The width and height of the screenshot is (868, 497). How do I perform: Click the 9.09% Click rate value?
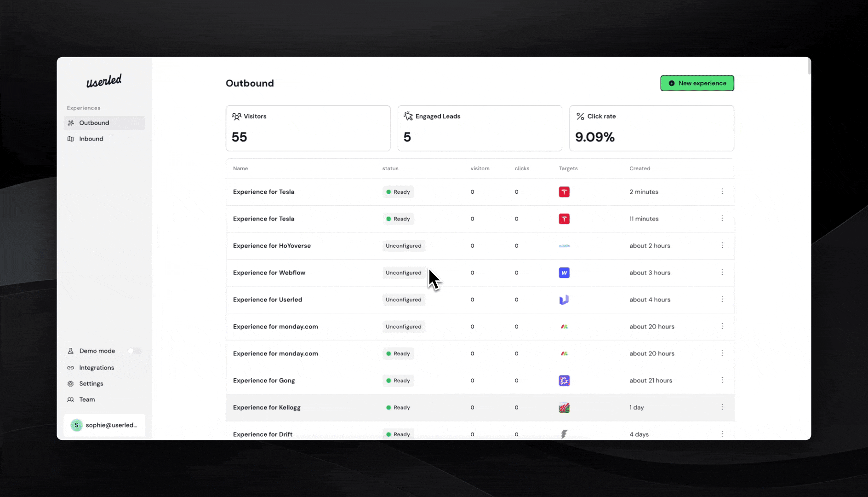coord(595,137)
